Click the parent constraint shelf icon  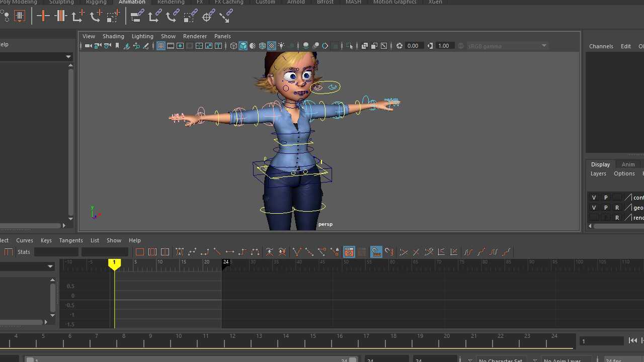pos(136,17)
